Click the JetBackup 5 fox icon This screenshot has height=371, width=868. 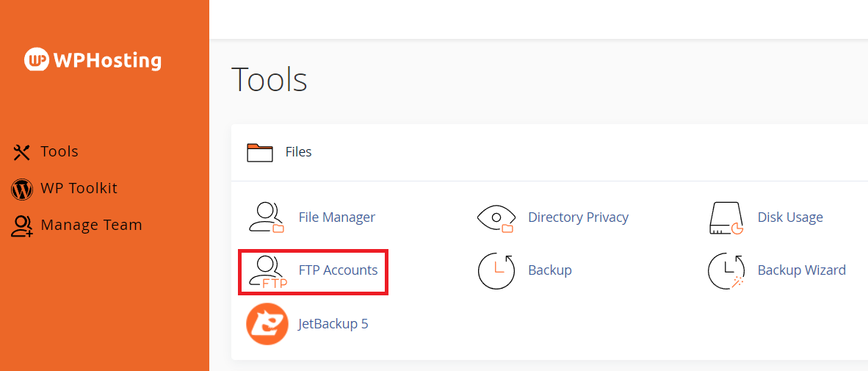click(267, 324)
